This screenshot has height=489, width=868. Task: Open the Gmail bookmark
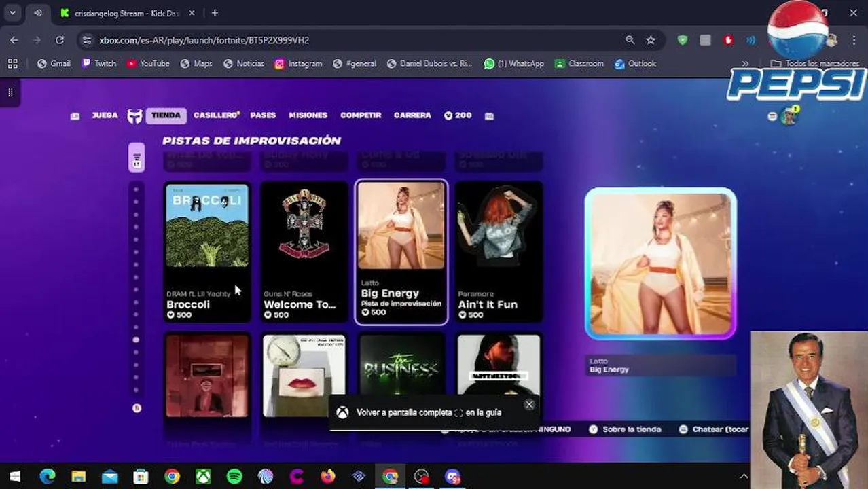tap(54, 63)
